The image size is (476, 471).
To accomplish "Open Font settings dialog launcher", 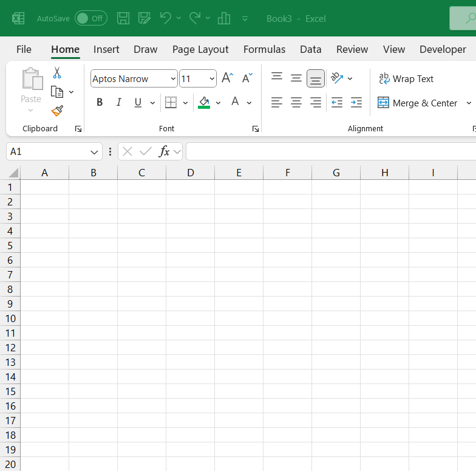I will pyautogui.click(x=255, y=129).
